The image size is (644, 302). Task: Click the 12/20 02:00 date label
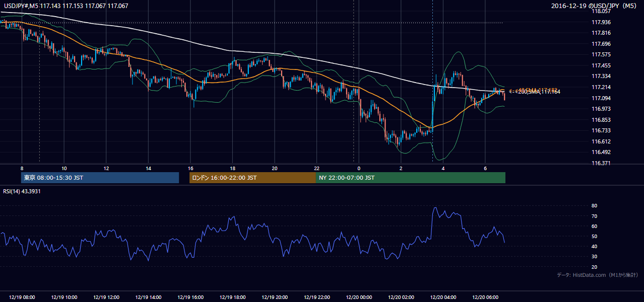click(401, 297)
